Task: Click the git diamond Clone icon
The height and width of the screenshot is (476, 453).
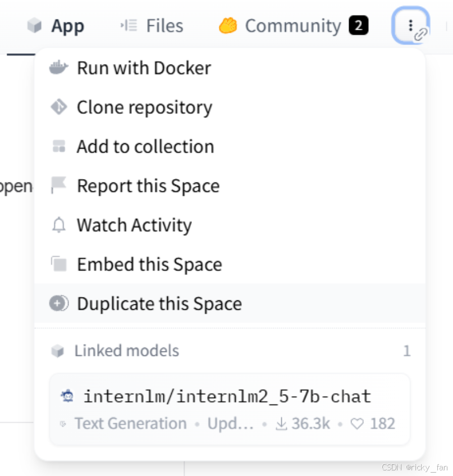Action: tap(59, 107)
